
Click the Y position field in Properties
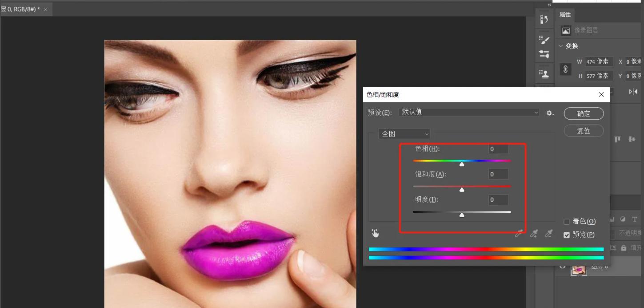coord(634,76)
